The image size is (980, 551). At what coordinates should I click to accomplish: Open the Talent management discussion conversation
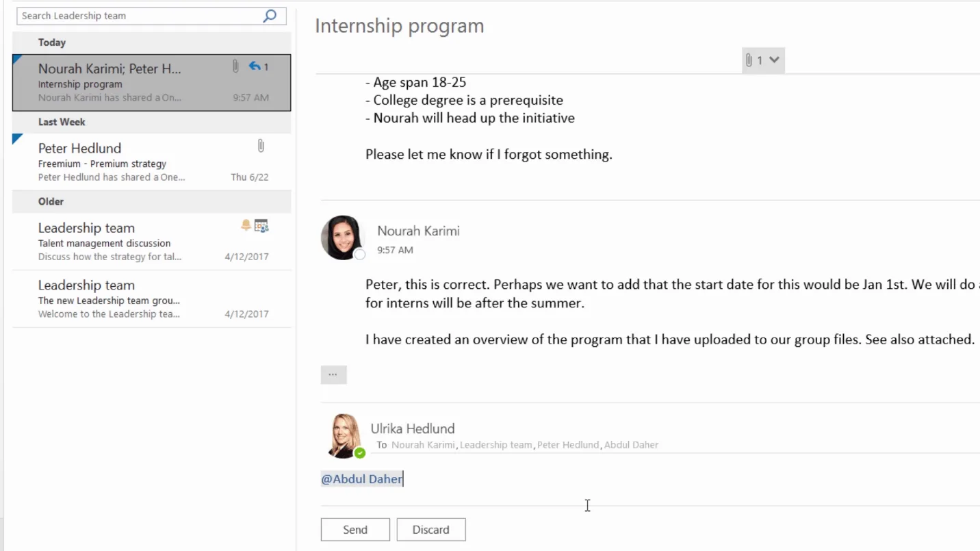[x=152, y=242]
